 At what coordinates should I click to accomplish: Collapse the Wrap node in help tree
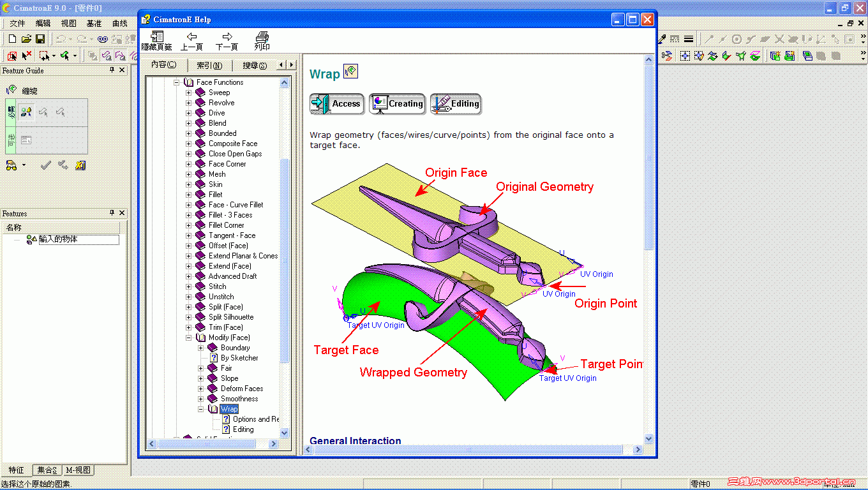pyautogui.click(x=201, y=409)
